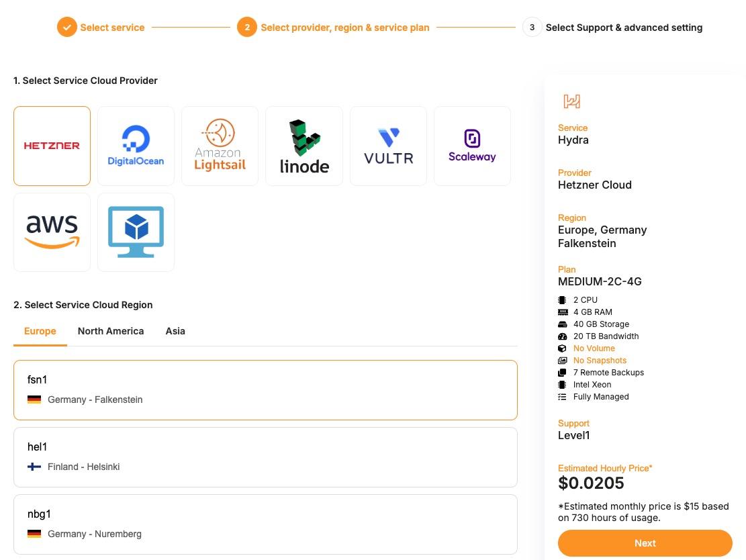This screenshot has width=746, height=560.
Task: Select the nbg1 Germany - Nuremberg region
Action: pos(265,524)
